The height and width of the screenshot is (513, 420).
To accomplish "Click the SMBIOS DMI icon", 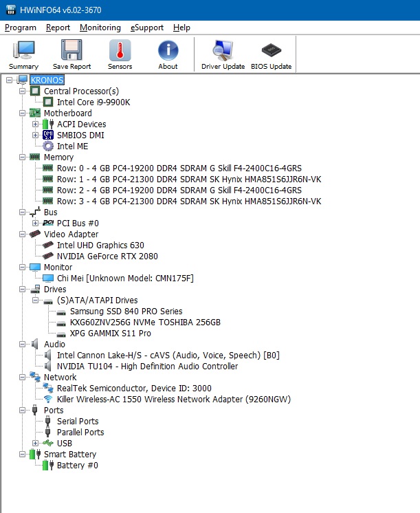I will (x=48, y=135).
